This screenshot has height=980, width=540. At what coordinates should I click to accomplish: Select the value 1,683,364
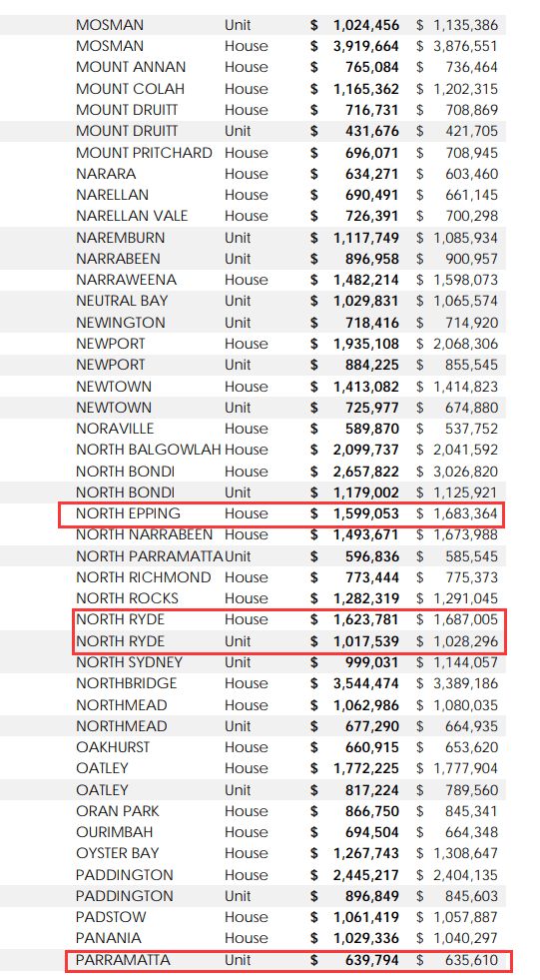pos(466,514)
